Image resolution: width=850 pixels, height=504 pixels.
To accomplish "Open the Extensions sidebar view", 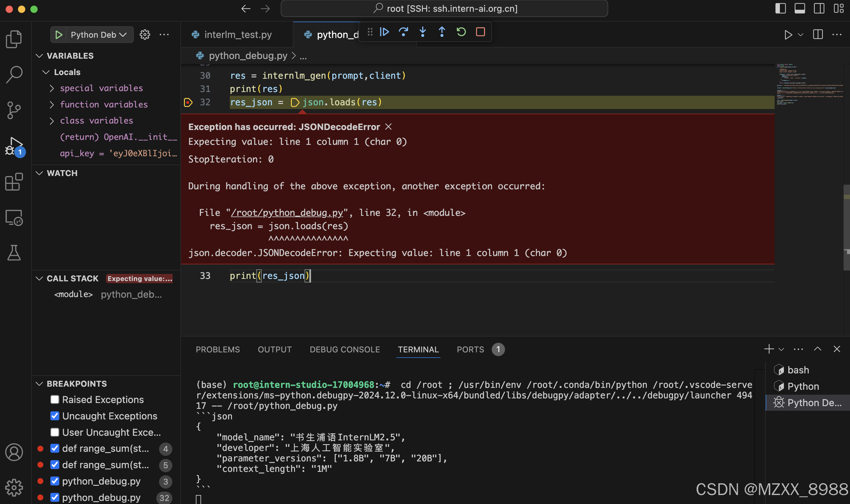I will [x=14, y=182].
